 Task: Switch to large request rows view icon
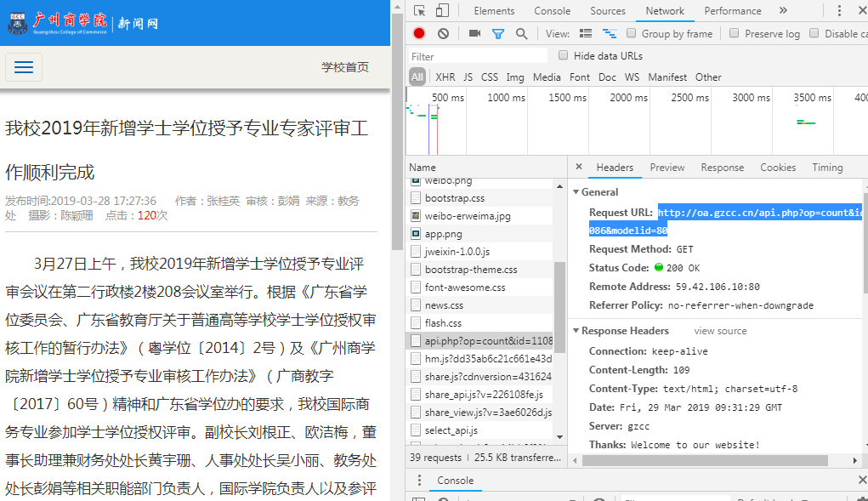(x=586, y=34)
